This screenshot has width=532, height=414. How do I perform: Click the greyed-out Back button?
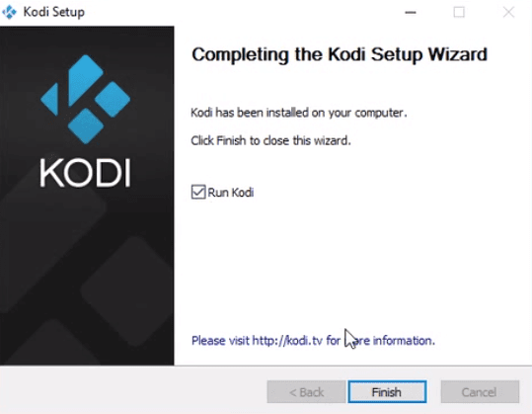pos(306,392)
